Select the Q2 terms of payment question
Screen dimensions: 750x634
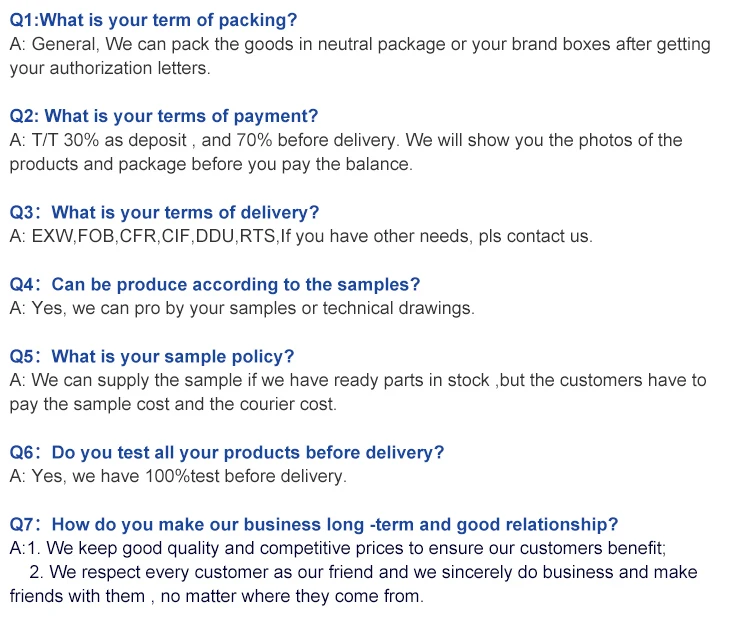tap(164, 116)
